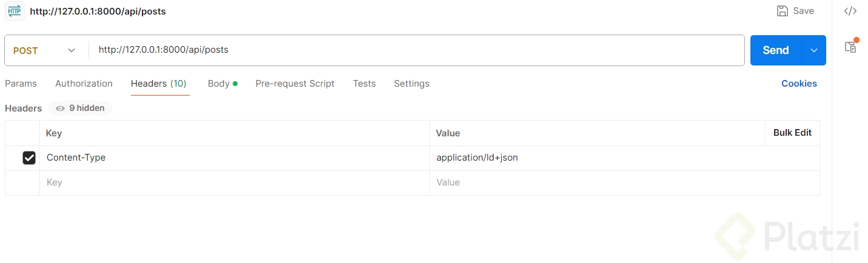Click Bulk Edit in headers table
Viewport: 868px width, 263px height.
click(792, 133)
